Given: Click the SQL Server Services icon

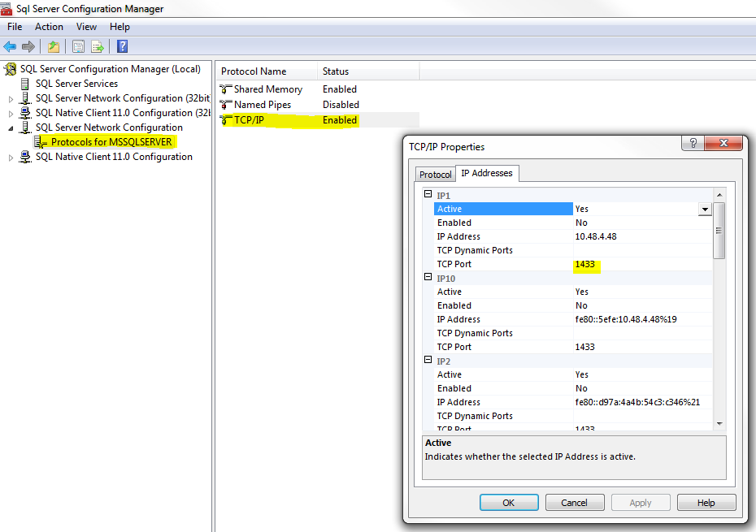Looking at the screenshot, I should pyautogui.click(x=25, y=84).
